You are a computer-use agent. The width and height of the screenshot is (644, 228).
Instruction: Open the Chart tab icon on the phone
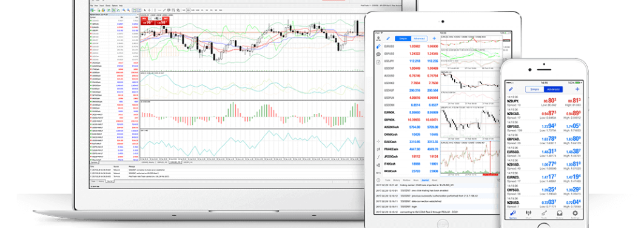pyautogui.click(x=529, y=213)
